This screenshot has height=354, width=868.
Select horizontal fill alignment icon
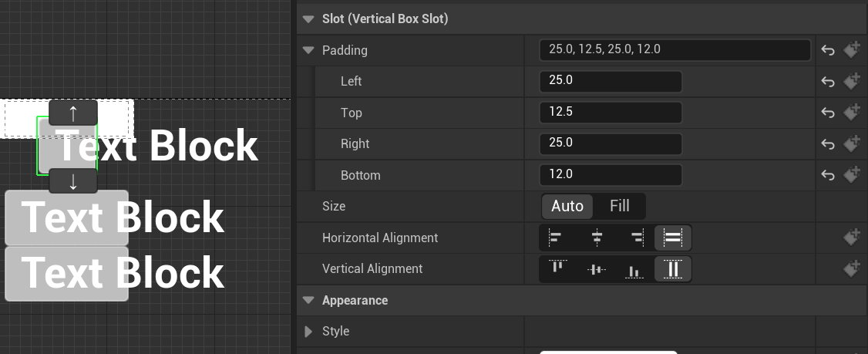click(673, 238)
